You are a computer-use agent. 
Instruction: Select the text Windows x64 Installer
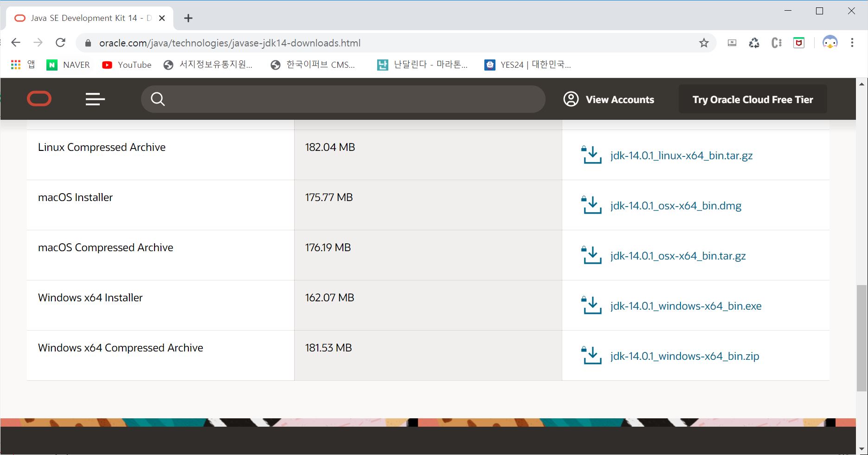tap(90, 298)
